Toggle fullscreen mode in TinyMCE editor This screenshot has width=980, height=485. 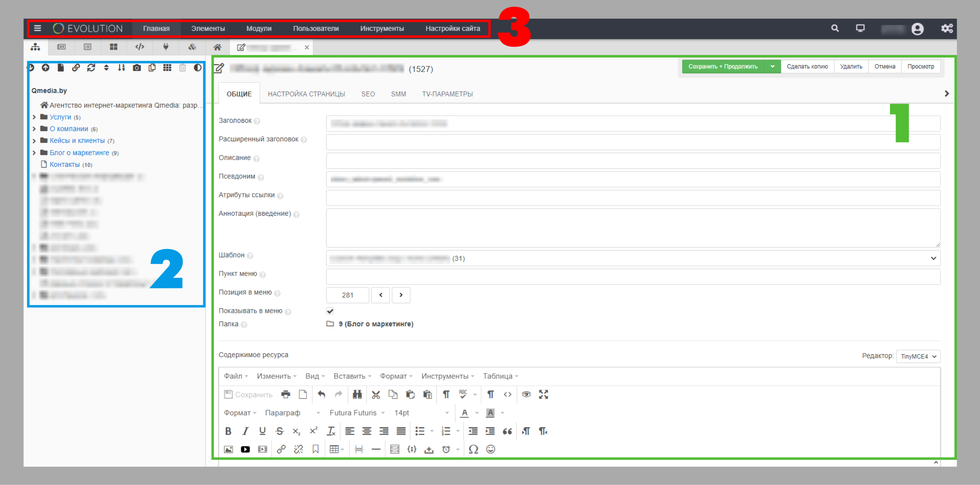543,395
